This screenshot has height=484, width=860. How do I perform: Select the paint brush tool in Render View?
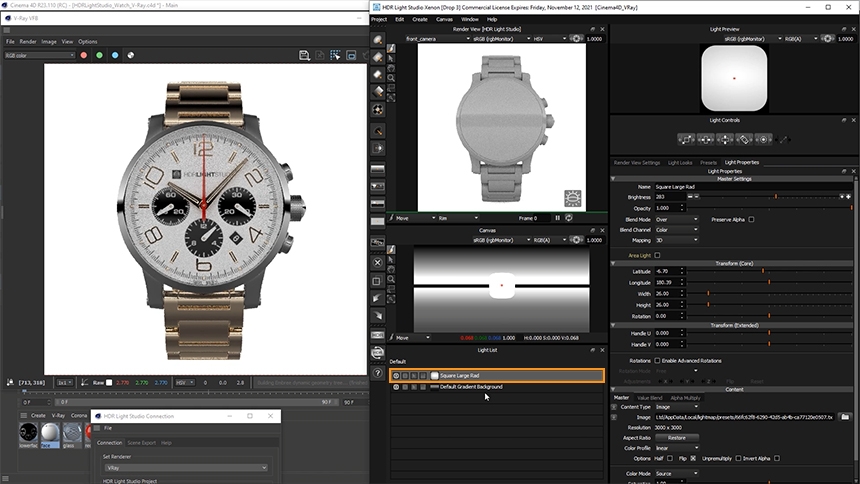(x=391, y=48)
